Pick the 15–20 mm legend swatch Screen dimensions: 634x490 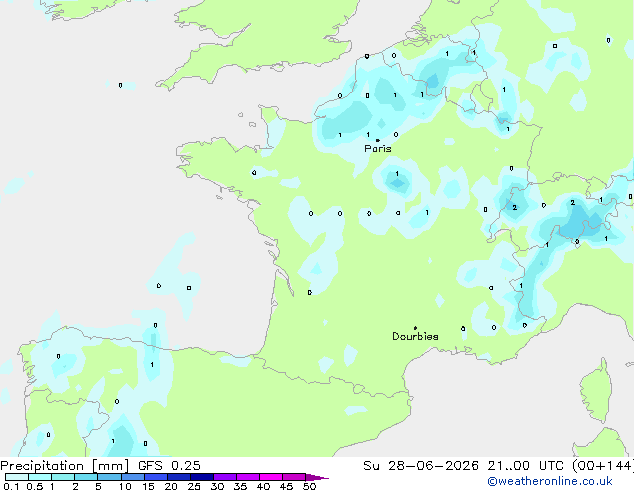(x=156, y=477)
